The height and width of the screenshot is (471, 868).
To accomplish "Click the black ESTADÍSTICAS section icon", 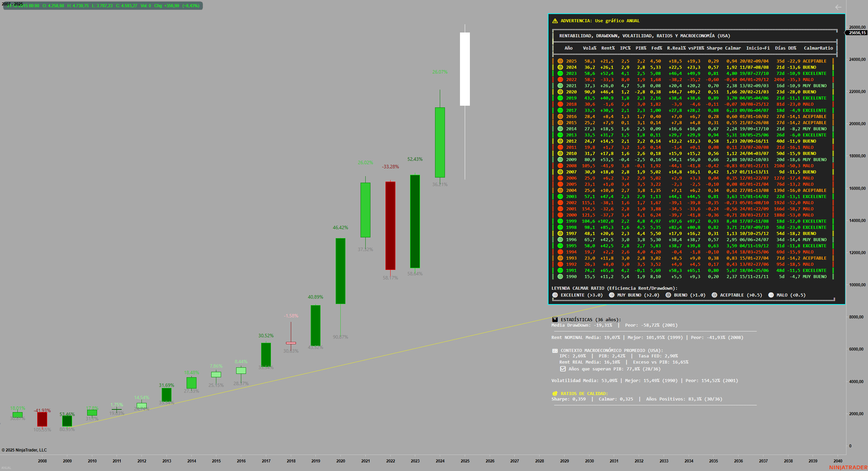I will [555, 319].
